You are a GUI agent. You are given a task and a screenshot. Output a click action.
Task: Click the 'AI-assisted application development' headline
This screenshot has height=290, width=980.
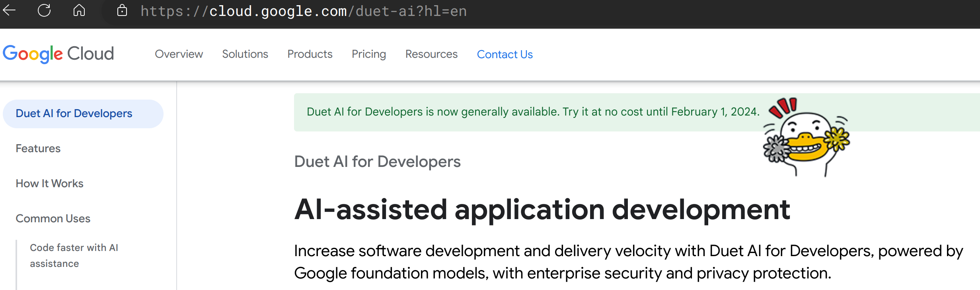point(542,210)
